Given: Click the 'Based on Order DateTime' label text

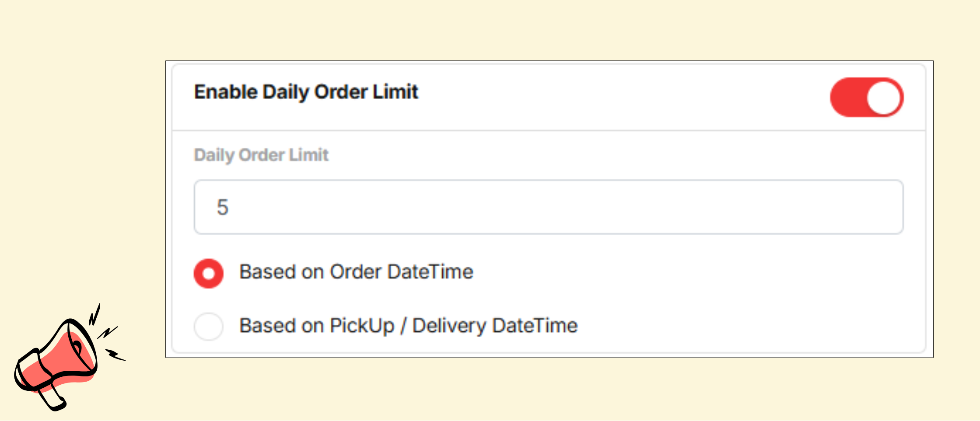Looking at the screenshot, I should [x=356, y=272].
